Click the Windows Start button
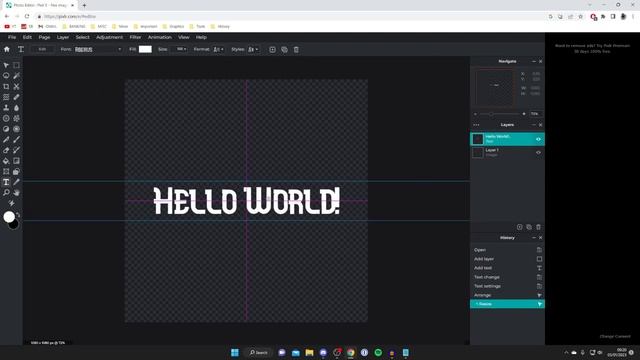640x360 pixels. (235, 352)
